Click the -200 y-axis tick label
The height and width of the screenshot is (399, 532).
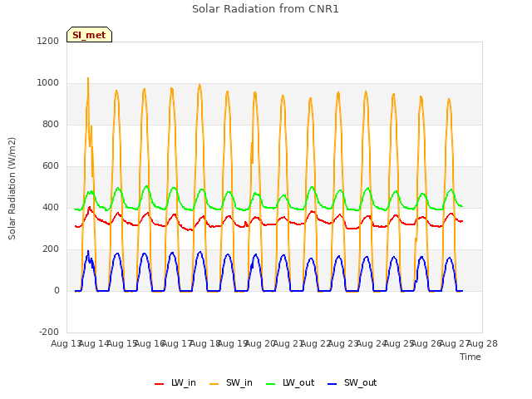pyautogui.click(x=49, y=332)
